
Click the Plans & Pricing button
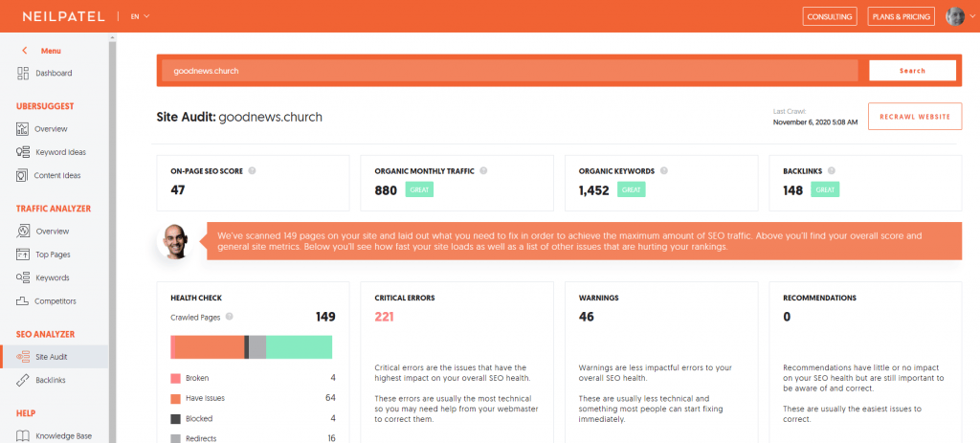pos(902,16)
